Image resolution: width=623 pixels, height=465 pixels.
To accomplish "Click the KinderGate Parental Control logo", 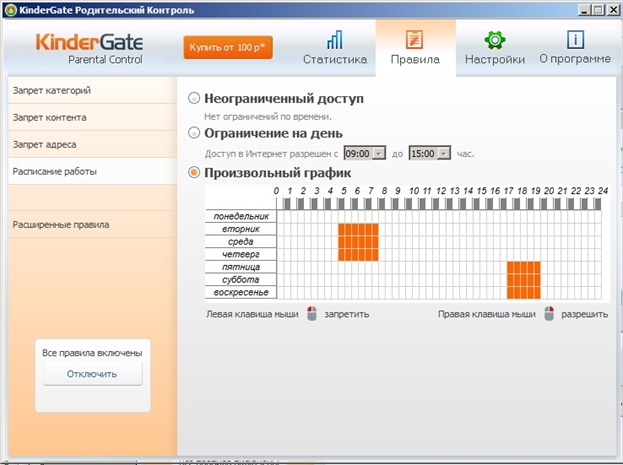I will pos(89,49).
